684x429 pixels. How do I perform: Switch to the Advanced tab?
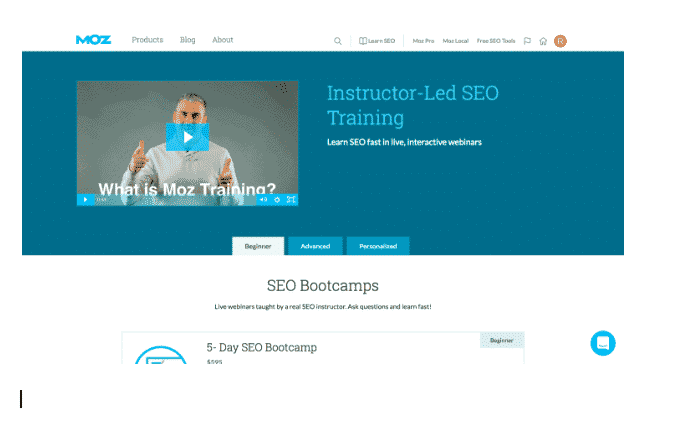(315, 246)
